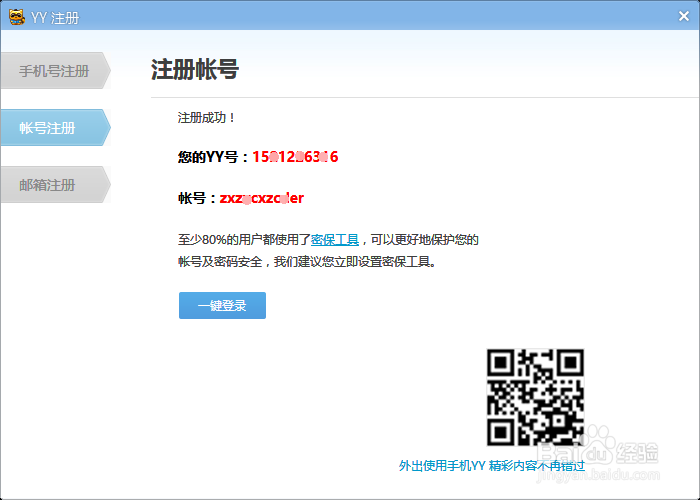Click the line 帐号及密码安全，我们建议您立即设置密保工具
The image size is (700, 500).
(x=308, y=262)
